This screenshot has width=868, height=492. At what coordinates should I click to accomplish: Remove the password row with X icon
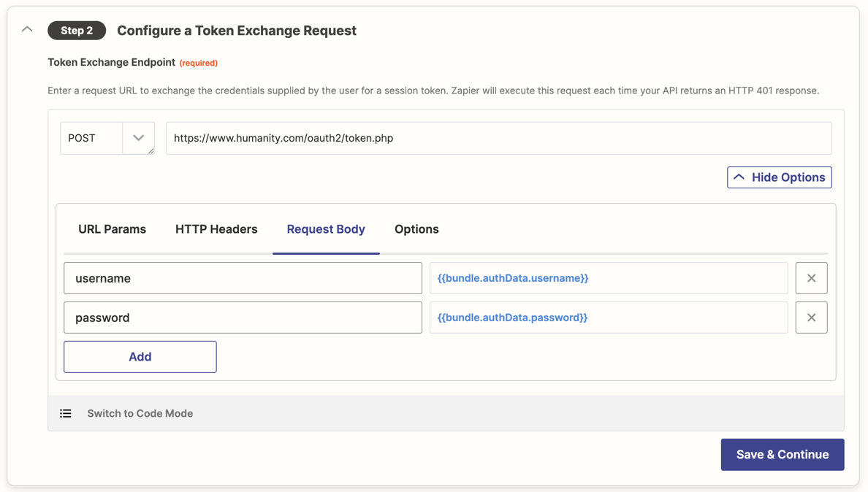811,318
